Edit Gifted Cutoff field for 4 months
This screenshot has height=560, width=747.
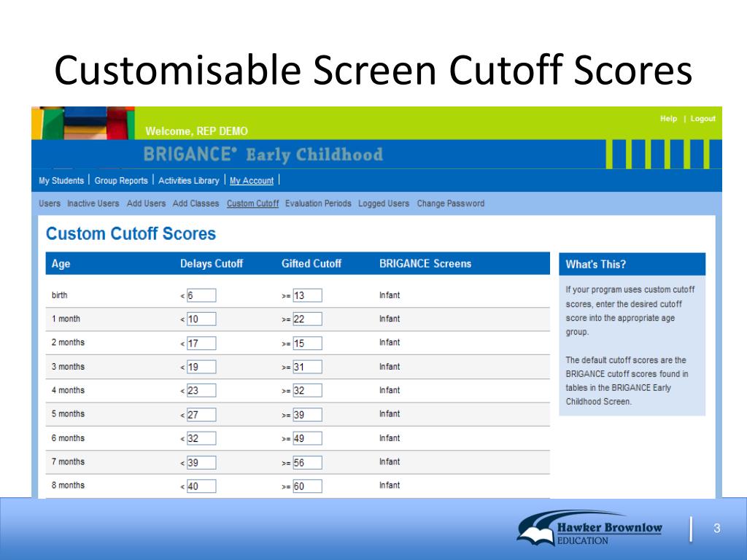(x=307, y=391)
